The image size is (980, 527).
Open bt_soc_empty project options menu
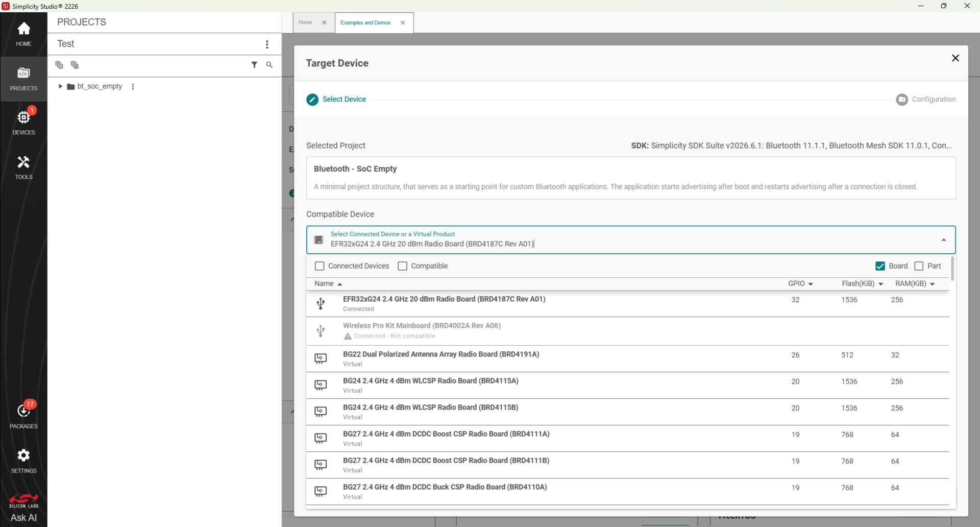coord(133,87)
